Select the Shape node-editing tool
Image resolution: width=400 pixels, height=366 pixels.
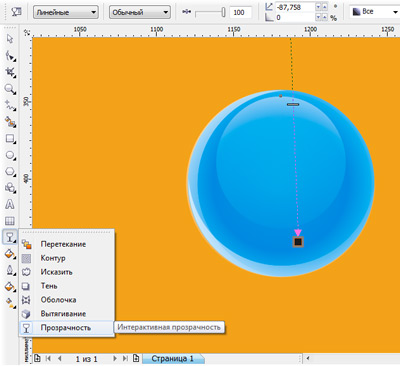pyautogui.click(x=10, y=56)
